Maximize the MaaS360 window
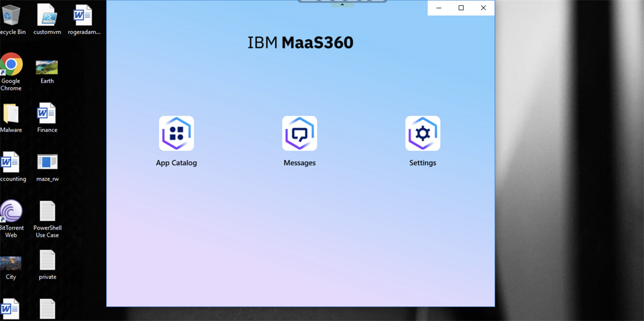 click(460, 8)
